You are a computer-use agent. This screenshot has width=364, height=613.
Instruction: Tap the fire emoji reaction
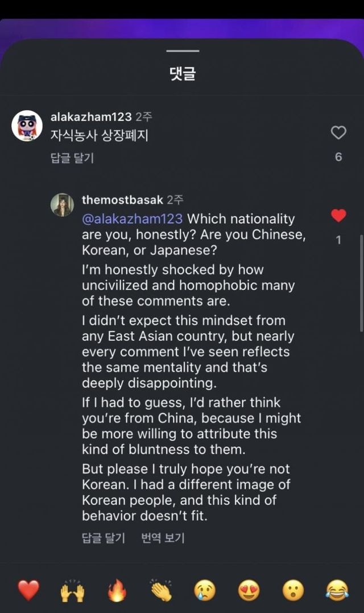(x=117, y=591)
